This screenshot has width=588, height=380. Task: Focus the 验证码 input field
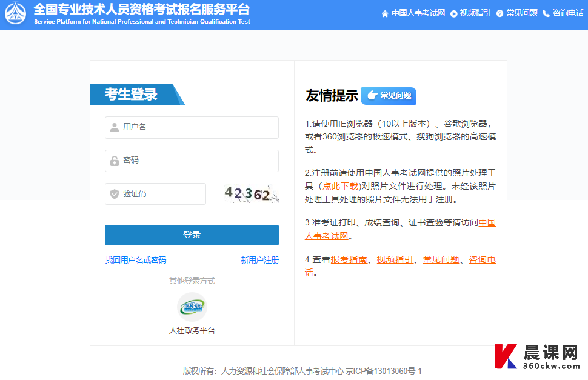155,194
